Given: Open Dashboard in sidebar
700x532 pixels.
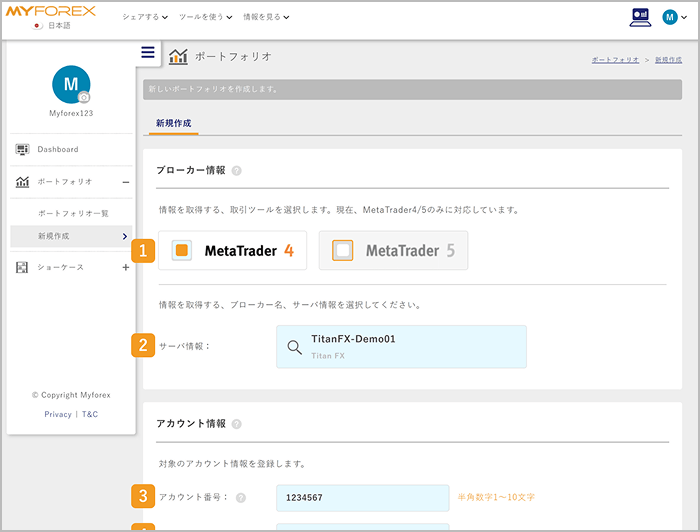Looking at the screenshot, I should [71, 150].
